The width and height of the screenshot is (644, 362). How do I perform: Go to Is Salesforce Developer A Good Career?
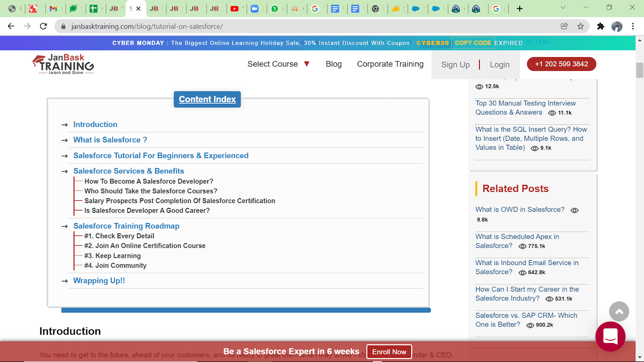point(147,210)
